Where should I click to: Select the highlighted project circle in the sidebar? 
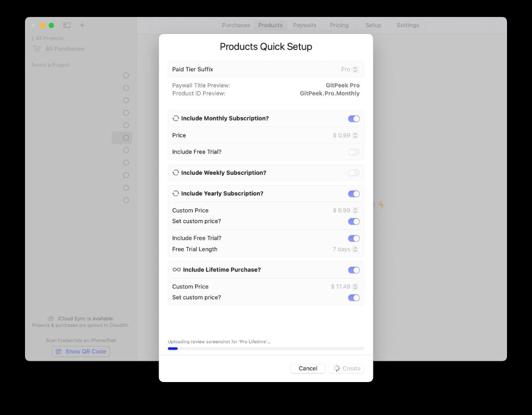pyautogui.click(x=126, y=138)
